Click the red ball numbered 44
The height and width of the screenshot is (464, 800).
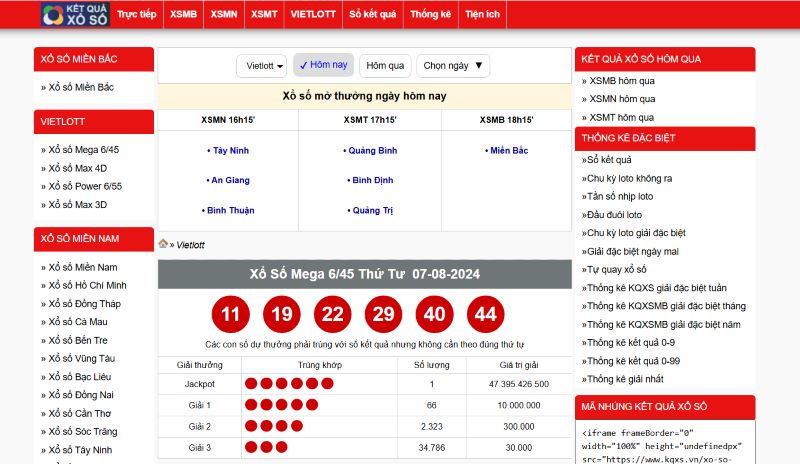point(485,314)
